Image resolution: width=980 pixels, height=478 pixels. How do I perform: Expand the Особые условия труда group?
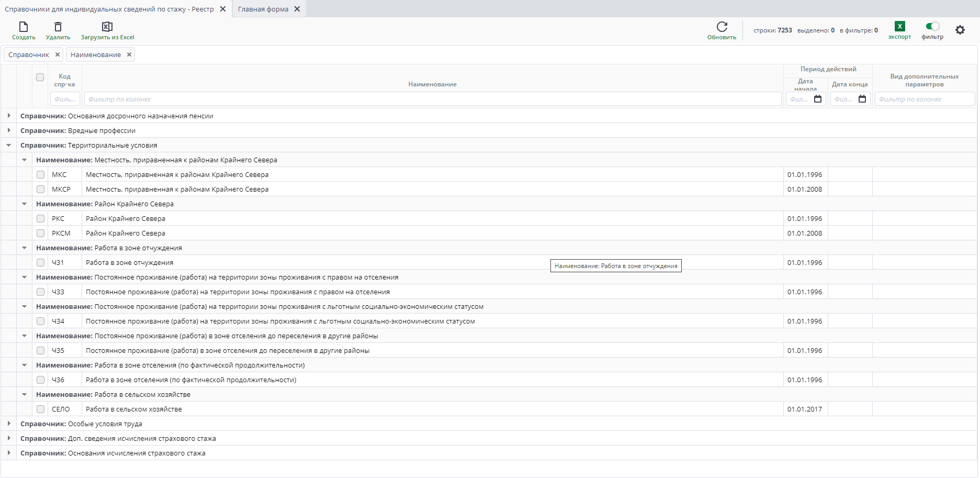[x=9, y=424]
